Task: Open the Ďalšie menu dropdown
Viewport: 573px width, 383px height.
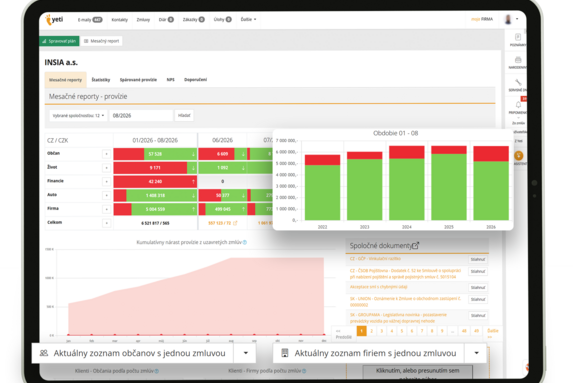Action: point(248,19)
